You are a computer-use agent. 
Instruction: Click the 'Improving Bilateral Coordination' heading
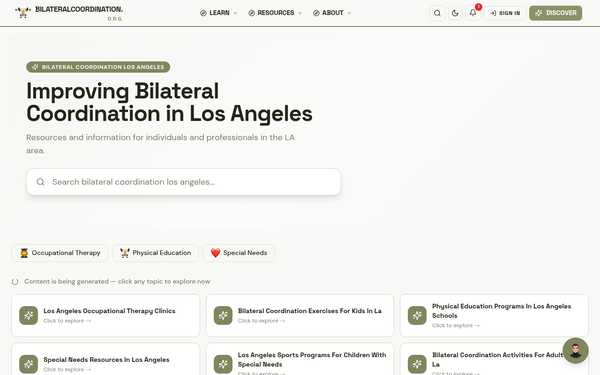[169, 102]
